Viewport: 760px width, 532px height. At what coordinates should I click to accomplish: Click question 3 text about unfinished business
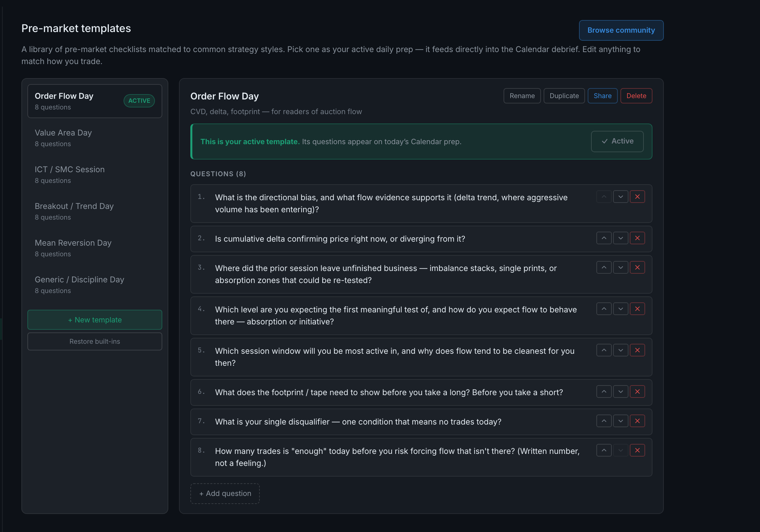point(386,274)
